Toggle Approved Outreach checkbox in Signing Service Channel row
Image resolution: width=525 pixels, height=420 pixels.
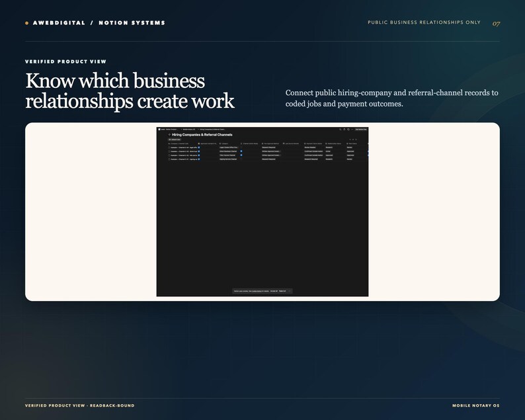[199, 159]
